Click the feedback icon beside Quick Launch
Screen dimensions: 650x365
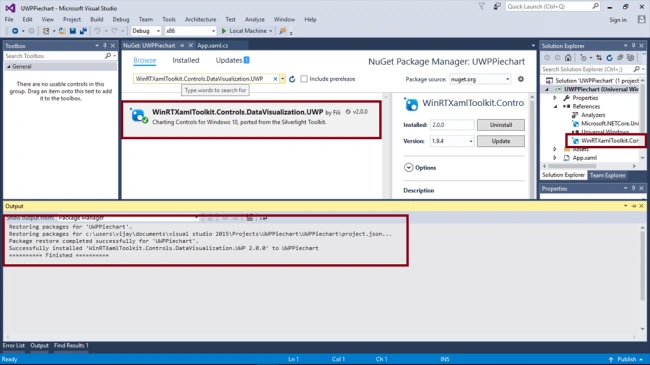(497, 6)
